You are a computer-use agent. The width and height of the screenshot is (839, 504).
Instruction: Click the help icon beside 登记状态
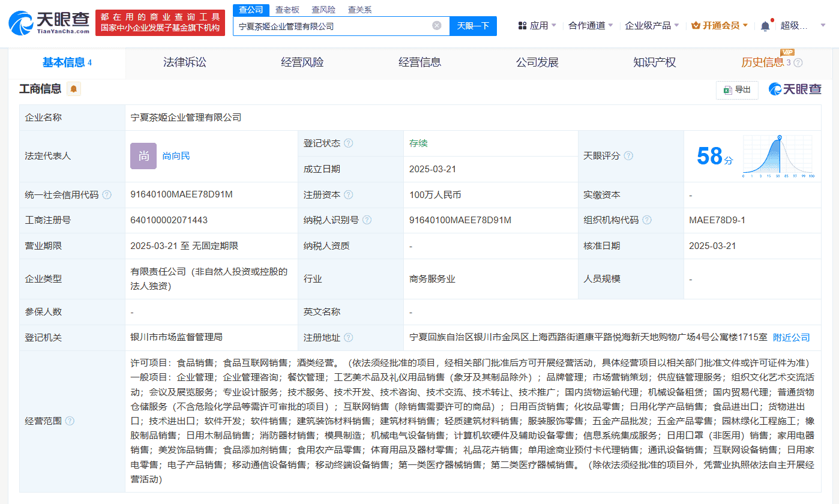click(349, 143)
